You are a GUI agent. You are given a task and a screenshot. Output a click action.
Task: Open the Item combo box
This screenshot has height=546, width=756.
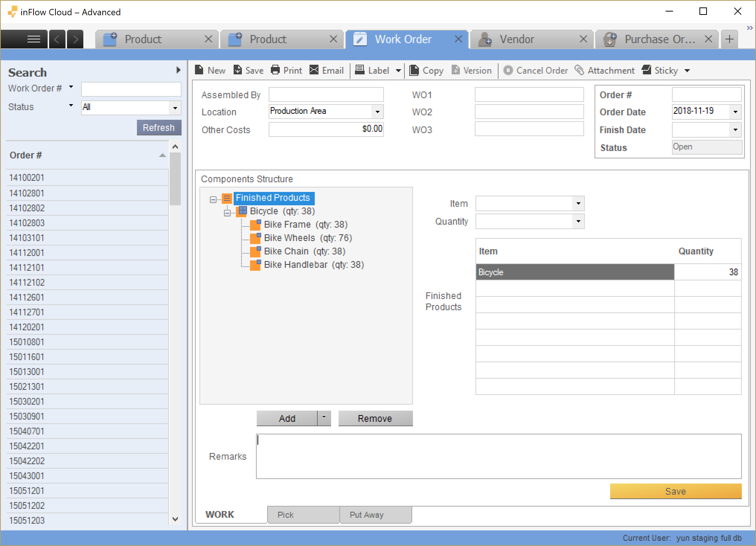(578, 203)
